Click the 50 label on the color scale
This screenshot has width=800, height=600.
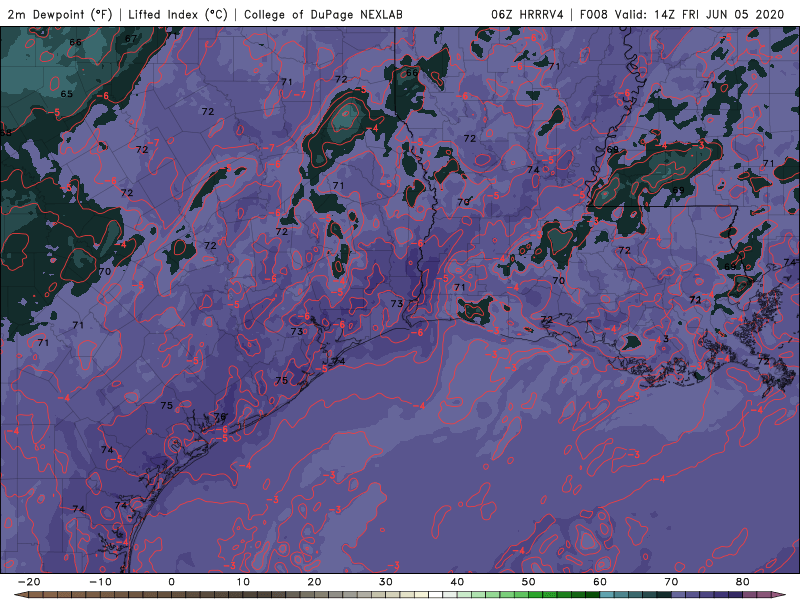click(x=529, y=582)
